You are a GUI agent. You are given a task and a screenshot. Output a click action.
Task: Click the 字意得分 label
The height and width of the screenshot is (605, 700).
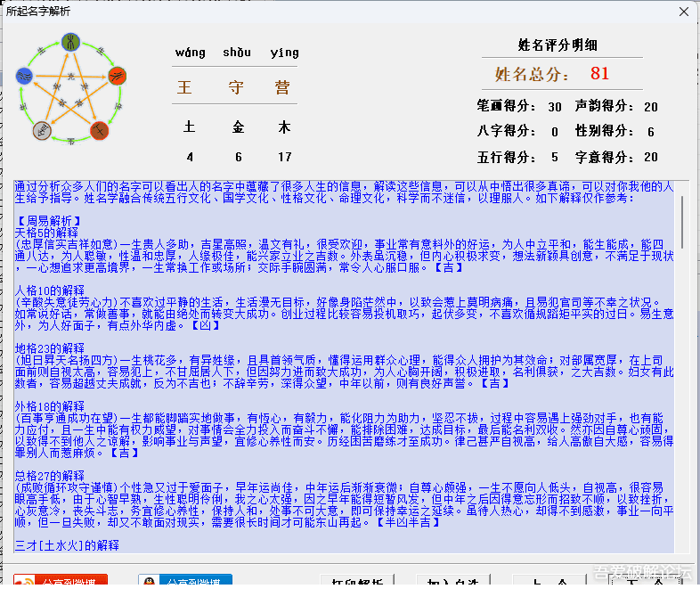[604, 157]
